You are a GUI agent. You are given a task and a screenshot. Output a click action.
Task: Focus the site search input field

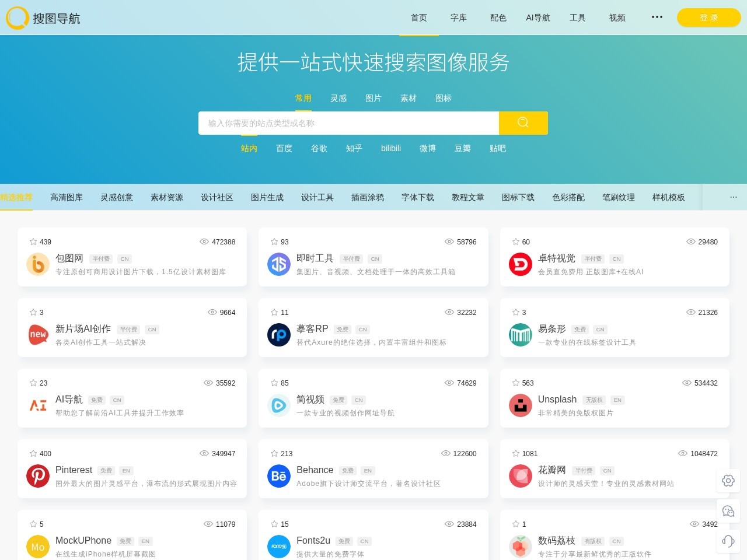pos(348,123)
